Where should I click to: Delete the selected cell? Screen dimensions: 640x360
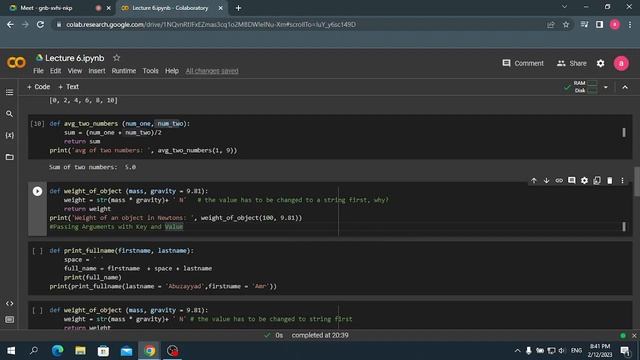[609, 180]
